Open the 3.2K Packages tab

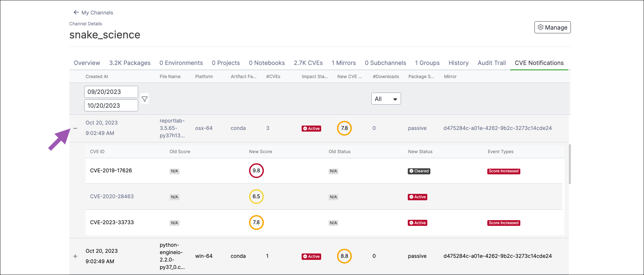pyautogui.click(x=130, y=63)
